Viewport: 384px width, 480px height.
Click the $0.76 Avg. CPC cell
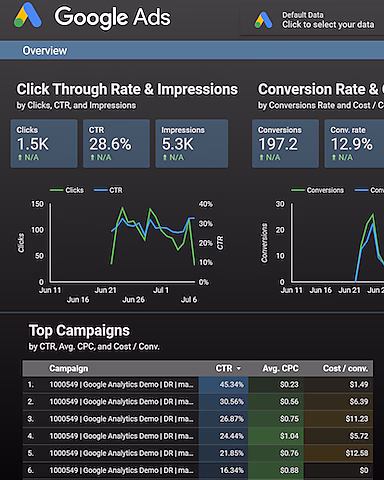click(x=276, y=453)
